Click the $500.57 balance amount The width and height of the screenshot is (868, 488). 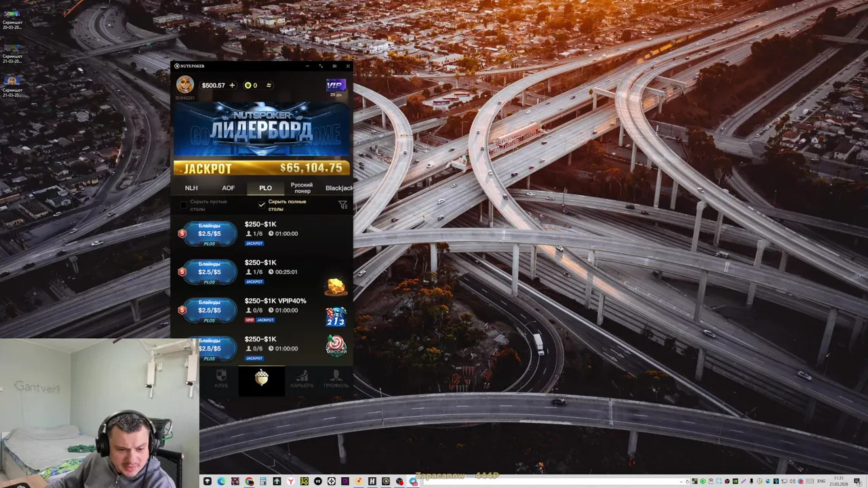(213, 85)
